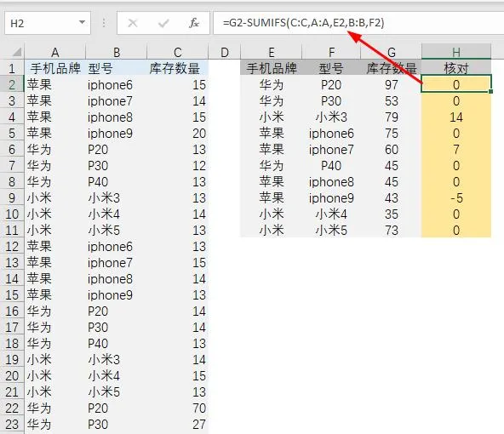Open the insert function fx icon
This screenshot has height=434, width=504.
coord(194,23)
